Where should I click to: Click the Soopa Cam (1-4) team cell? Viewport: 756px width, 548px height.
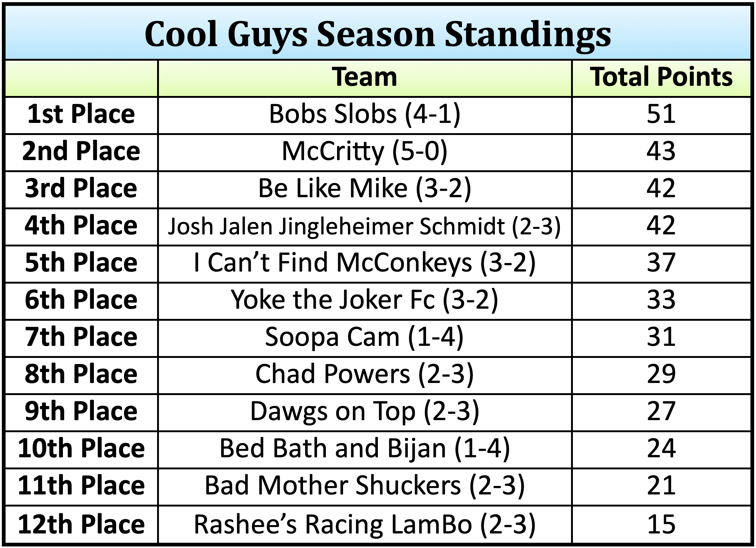point(364,337)
